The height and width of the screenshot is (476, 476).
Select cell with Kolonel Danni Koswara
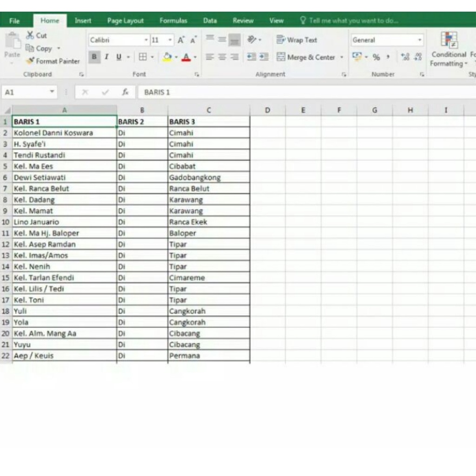pyautogui.click(x=64, y=132)
